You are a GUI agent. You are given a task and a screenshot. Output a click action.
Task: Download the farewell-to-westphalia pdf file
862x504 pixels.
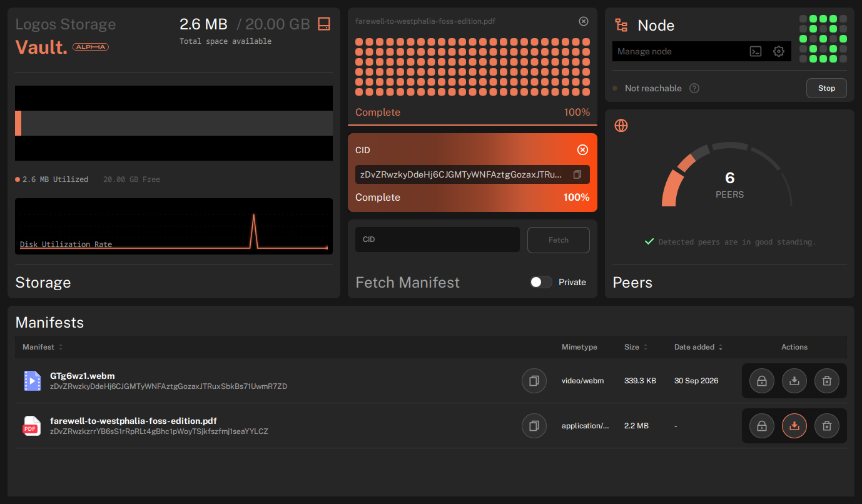pos(794,426)
